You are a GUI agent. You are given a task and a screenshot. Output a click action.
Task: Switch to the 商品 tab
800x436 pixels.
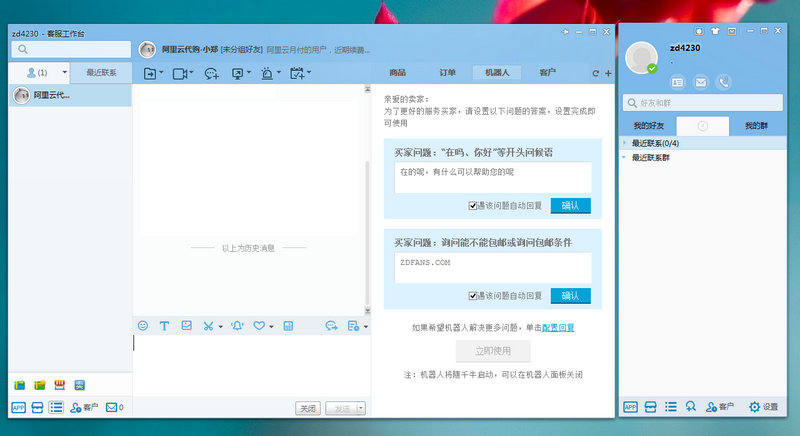(397, 73)
